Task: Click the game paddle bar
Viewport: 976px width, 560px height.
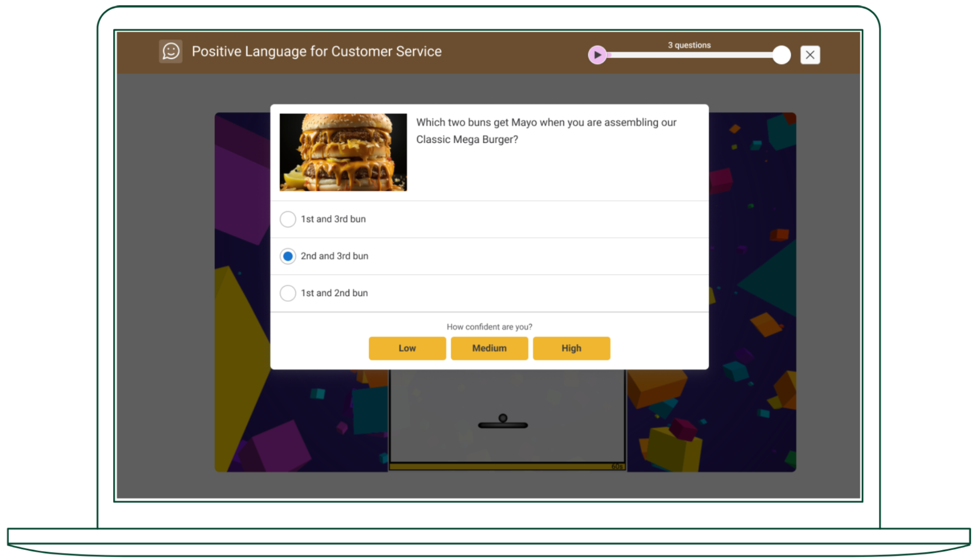Action: pos(503,425)
